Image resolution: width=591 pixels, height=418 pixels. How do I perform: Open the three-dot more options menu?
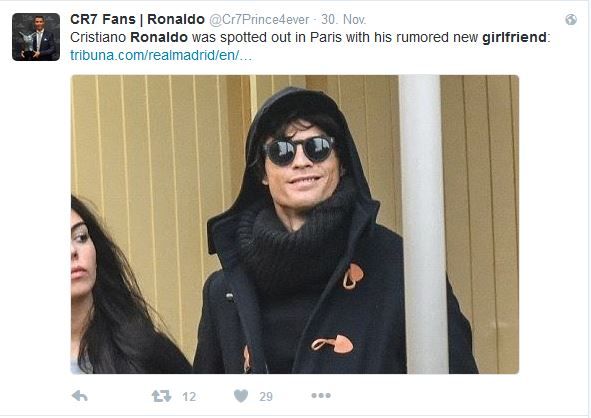tap(321, 395)
